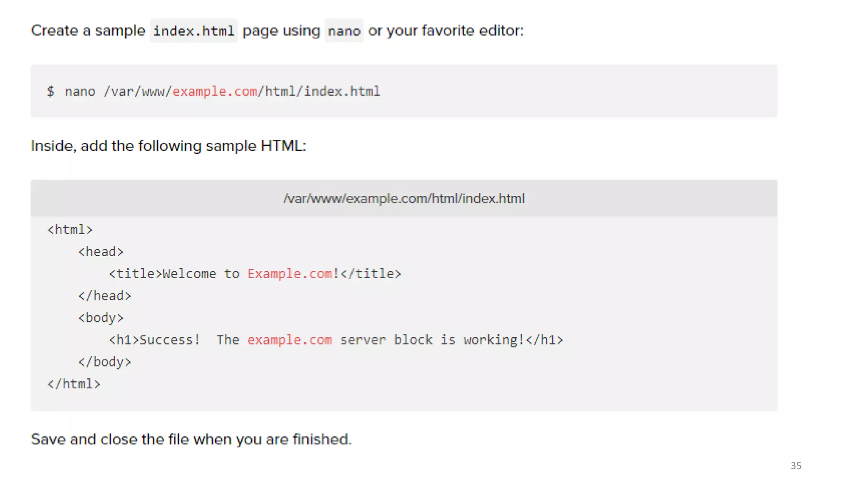The width and height of the screenshot is (868, 488).
Task: Click the closing </title> tag
Action: pos(371,274)
